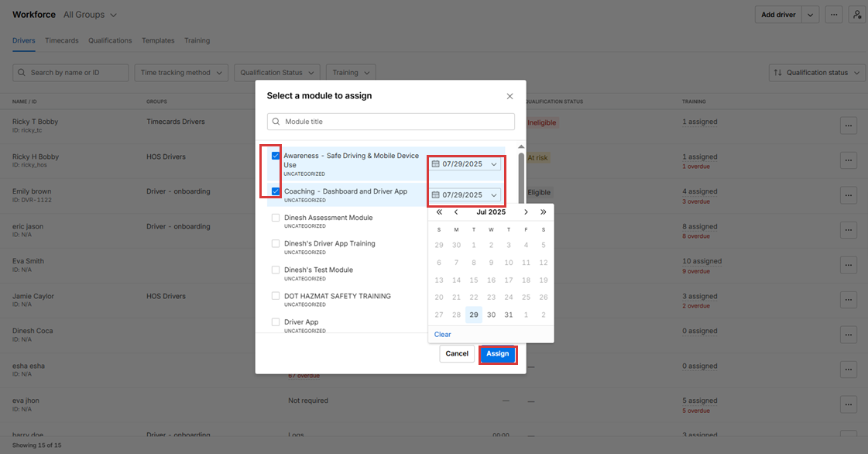Open due date picker for Awareness module
The image size is (868, 454).
coord(465,164)
